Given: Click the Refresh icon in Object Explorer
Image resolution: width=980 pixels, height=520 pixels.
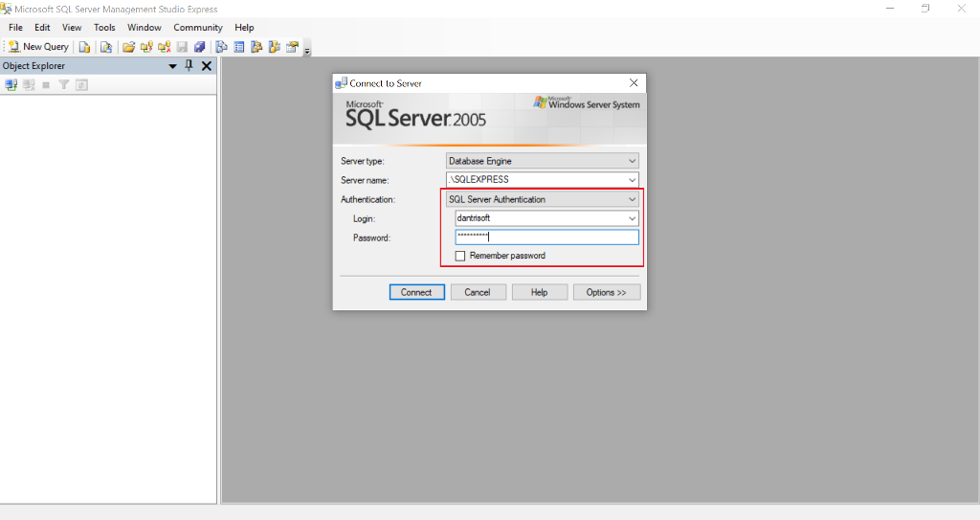Looking at the screenshot, I should (x=81, y=84).
